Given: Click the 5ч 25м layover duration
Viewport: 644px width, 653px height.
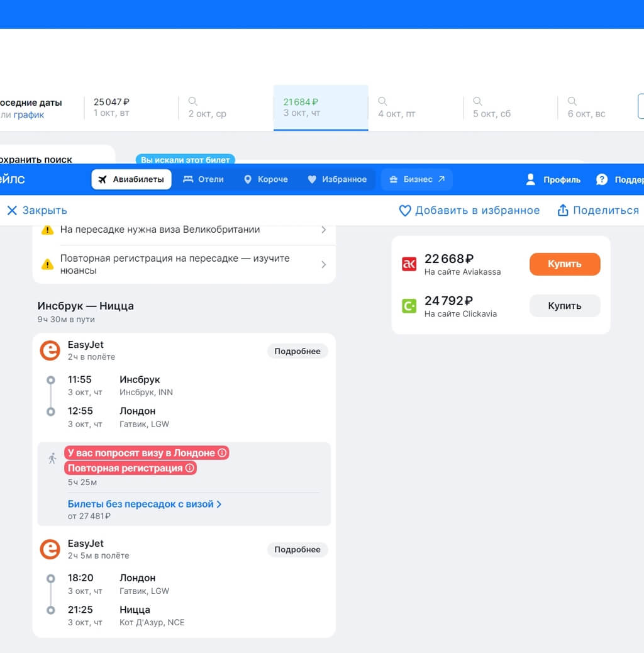Looking at the screenshot, I should (x=82, y=483).
